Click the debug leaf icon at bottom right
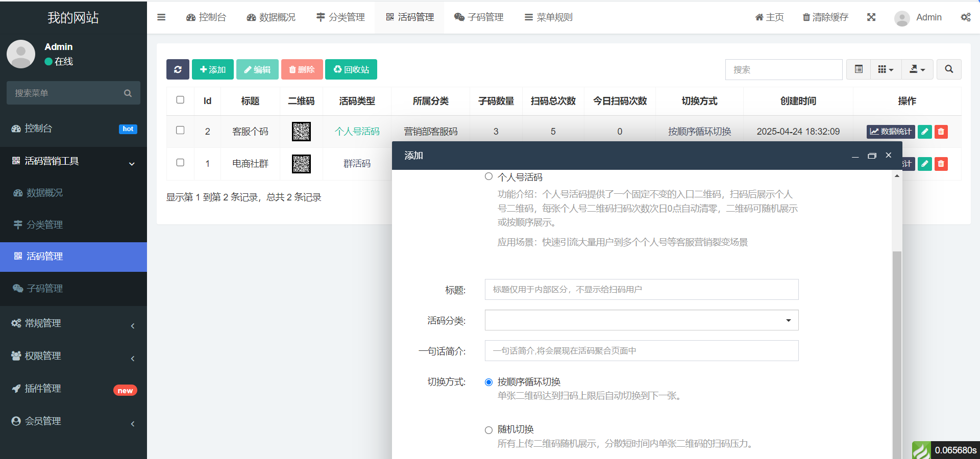The width and height of the screenshot is (980, 459). (x=921, y=450)
